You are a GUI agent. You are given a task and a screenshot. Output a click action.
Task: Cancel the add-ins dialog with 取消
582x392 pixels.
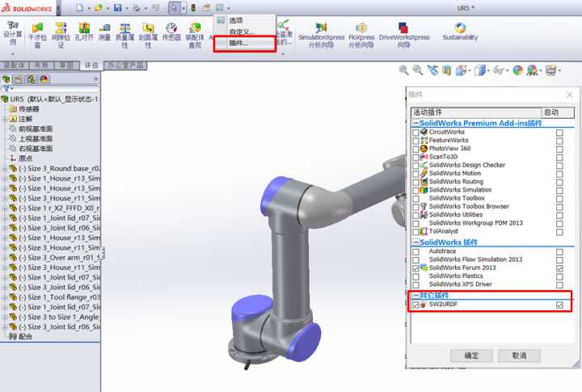[x=519, y=356]
